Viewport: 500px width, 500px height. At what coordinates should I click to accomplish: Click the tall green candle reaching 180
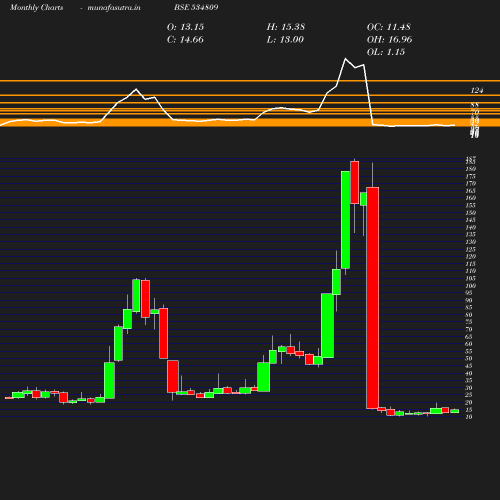coord(345,220)
